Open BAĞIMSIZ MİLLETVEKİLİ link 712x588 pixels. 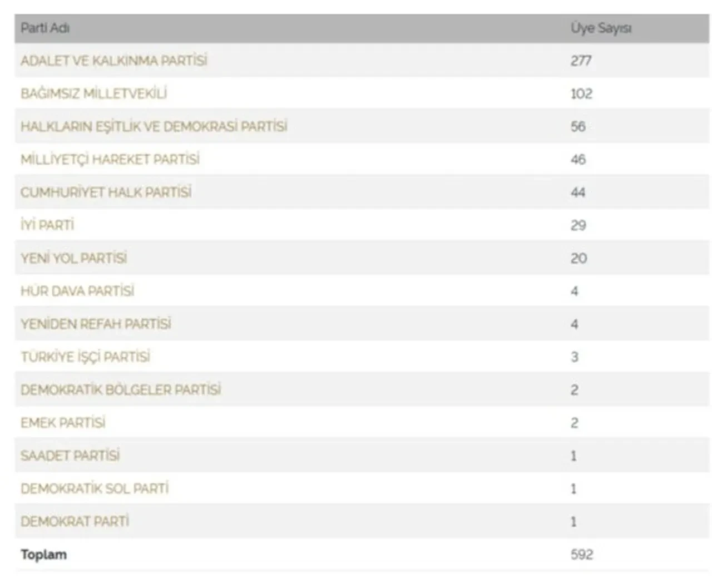pos(93,93)
